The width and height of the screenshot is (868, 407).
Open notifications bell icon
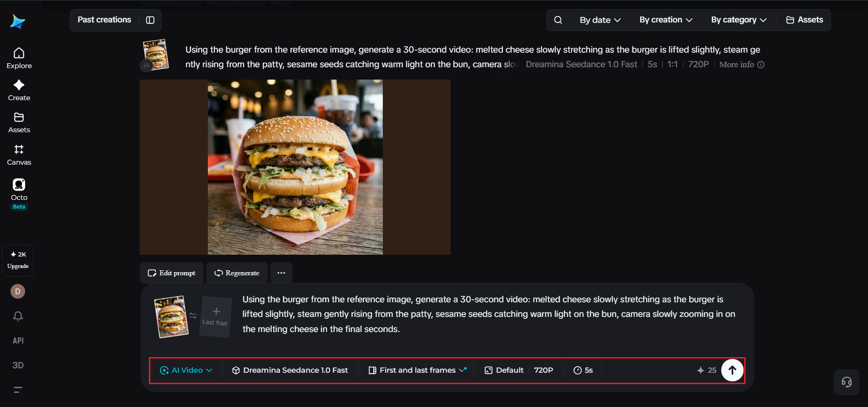pos(18,316)
